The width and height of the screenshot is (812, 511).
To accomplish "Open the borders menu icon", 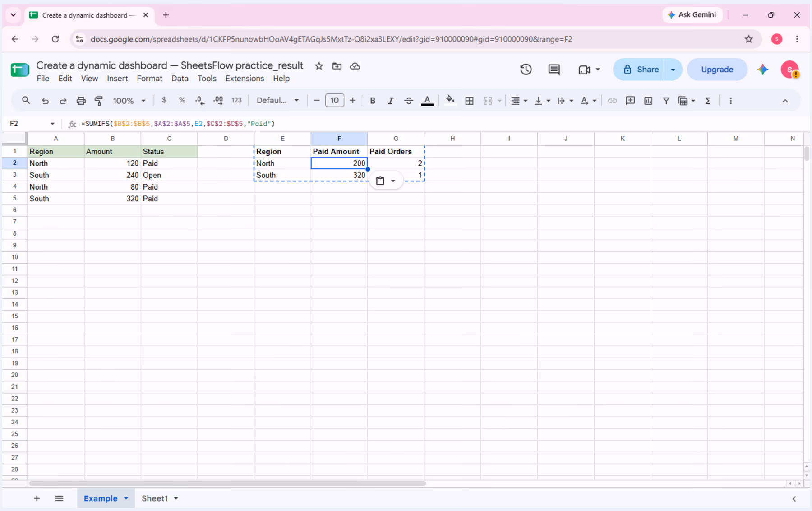I will pyautogui.click(x=469, y=101).
